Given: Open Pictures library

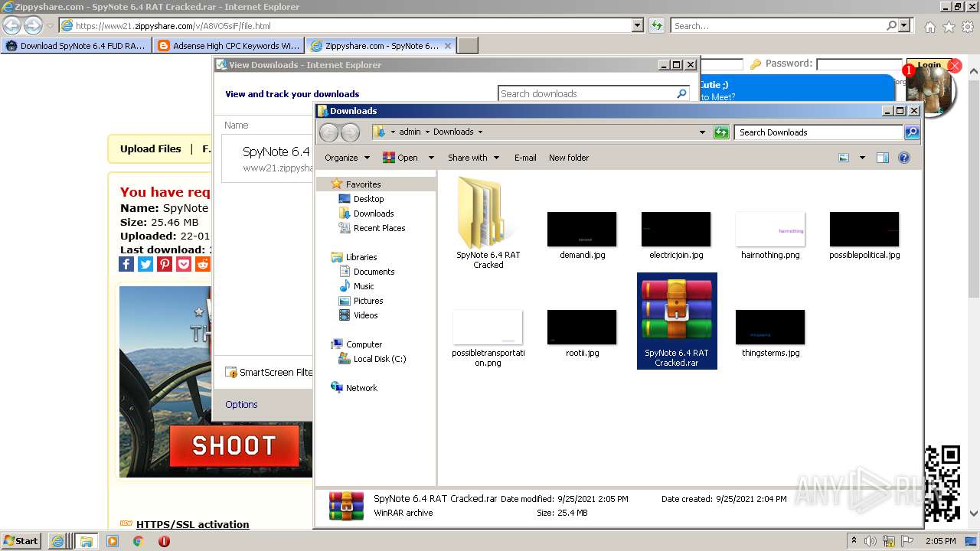Looking at the screenshot, I should pos(367,301).
